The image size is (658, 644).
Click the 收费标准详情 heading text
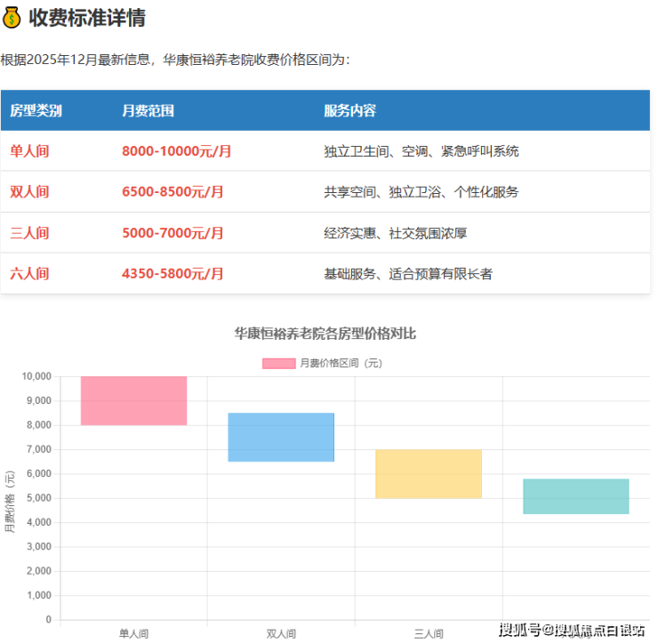coord(87,17)
